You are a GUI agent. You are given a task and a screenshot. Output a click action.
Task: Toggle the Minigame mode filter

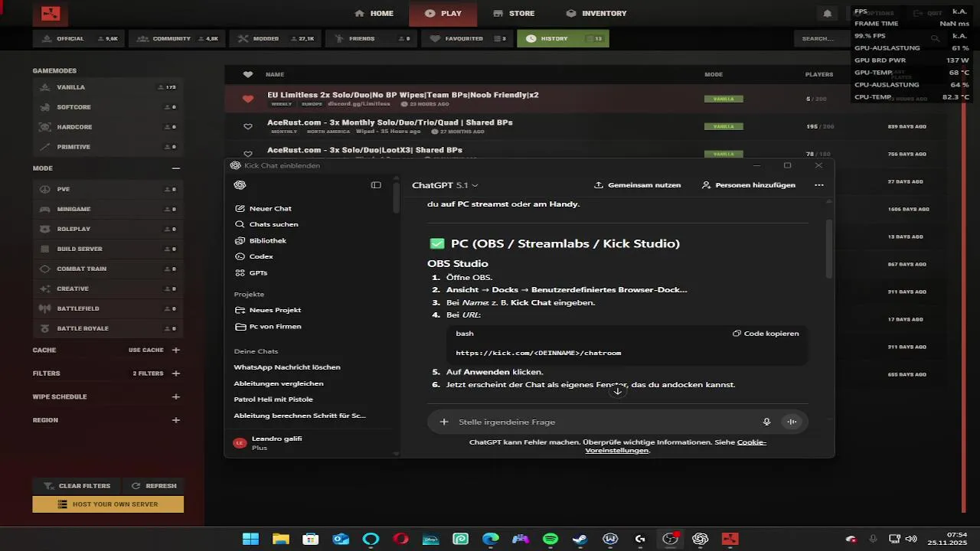[108, 209]
